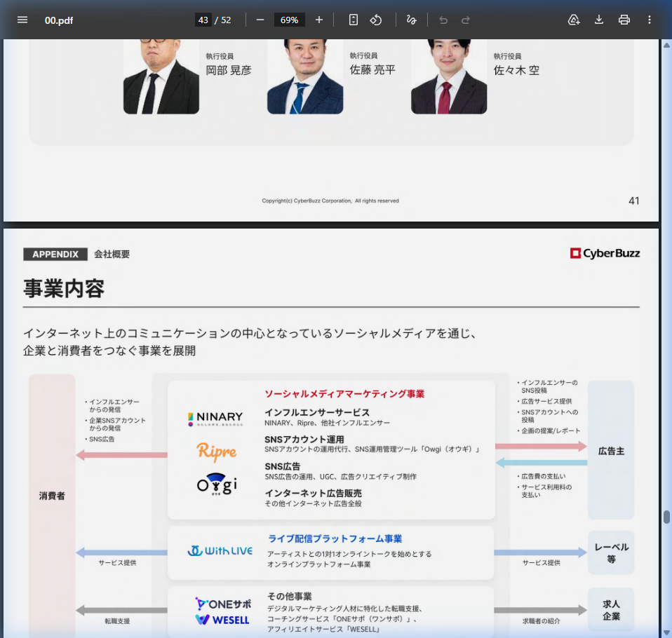Undo the last annotation
This screenshot has height=638, width=672.
coord(442,20)
